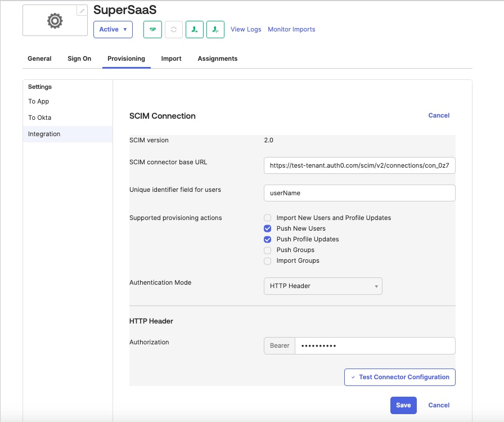Save the SCIM Connection settings

click(403, 405)
